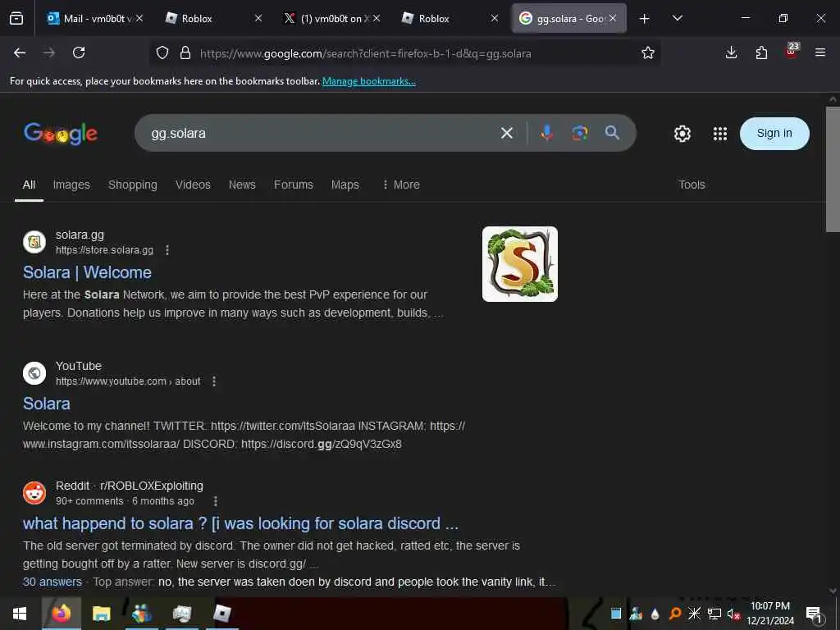840x630 pixels.
Task: Click the Google holiday logo
Action: coord(61,134)
